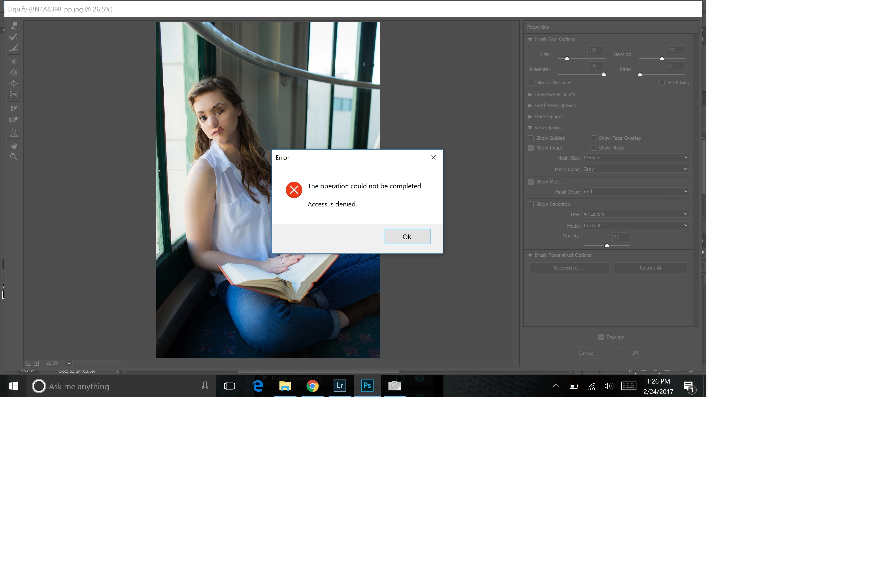The image size is (883, 588).
Task: Select the Reconstruct tool
Action: point(14,37)
